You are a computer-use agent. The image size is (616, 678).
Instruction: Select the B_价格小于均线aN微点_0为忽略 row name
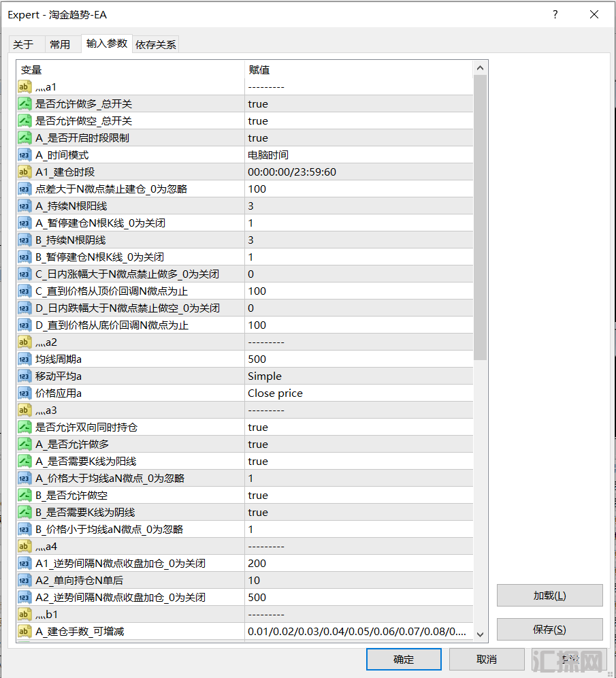[110, 530]
